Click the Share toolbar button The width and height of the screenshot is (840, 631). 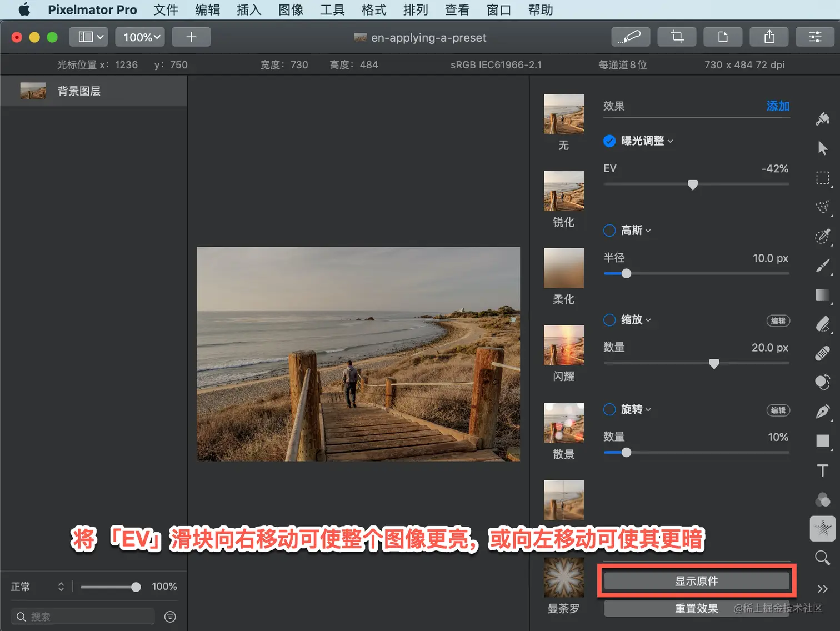769,37
